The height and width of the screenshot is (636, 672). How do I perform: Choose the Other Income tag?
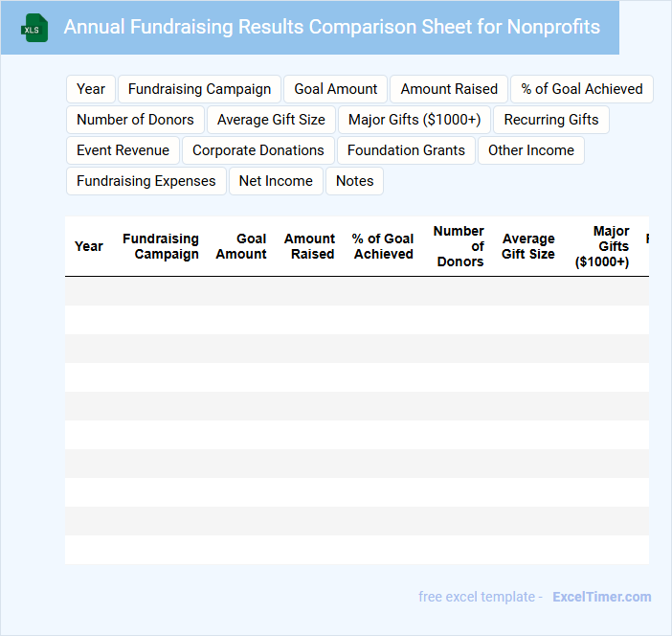pos(531,150)
